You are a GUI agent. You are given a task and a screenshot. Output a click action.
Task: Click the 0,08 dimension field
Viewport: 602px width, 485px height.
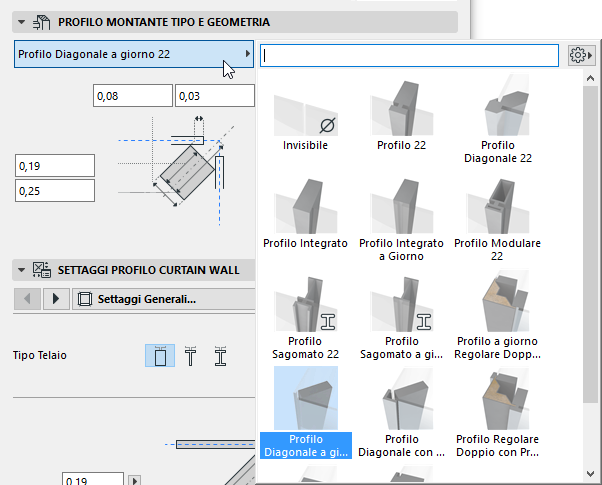click(x=133, y=96)
